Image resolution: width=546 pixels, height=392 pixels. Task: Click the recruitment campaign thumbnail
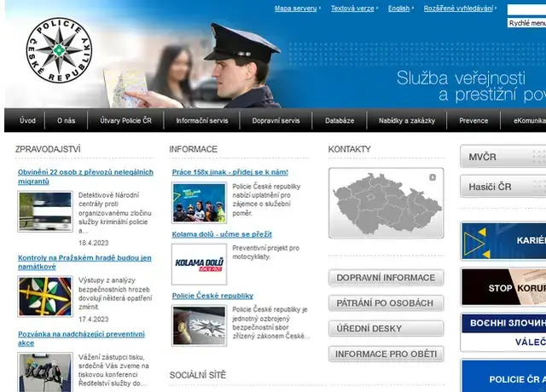pos(199,203)
